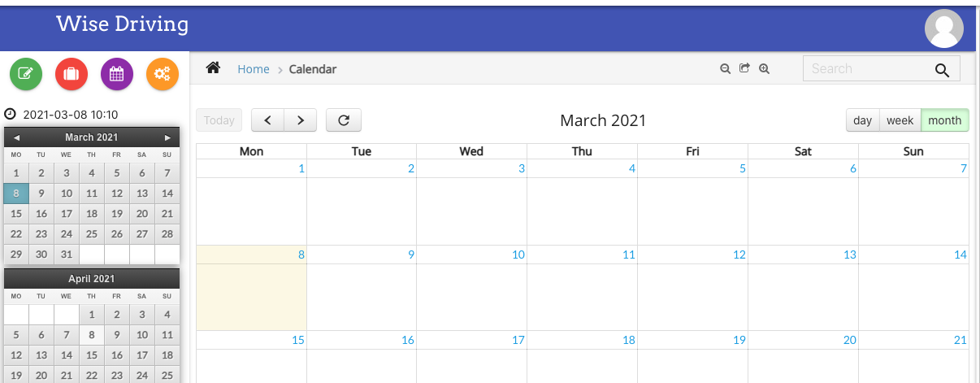Click the refresh calendar button
The image size is (980, 383).
(344, 120)
